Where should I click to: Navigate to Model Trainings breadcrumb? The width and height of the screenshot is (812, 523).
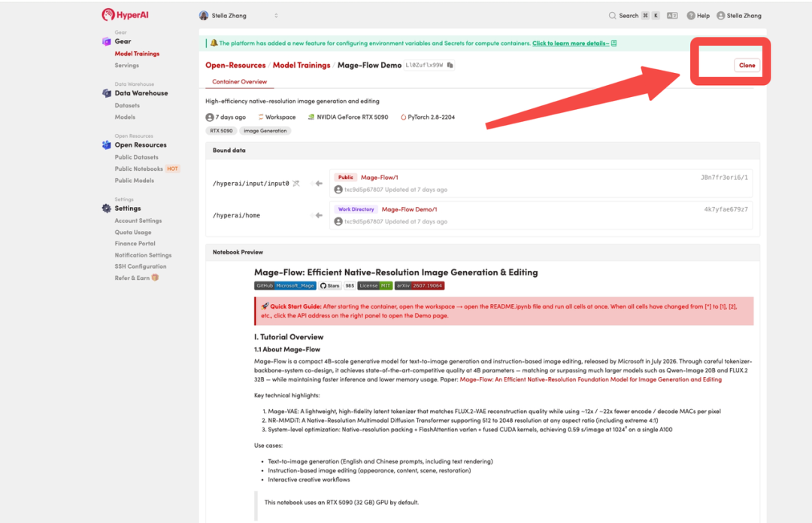tap(301, 65)
